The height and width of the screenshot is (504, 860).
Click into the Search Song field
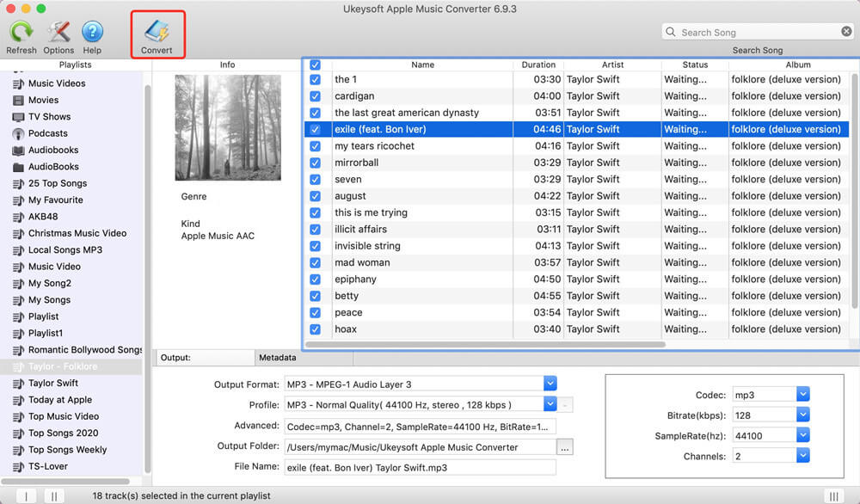[758, 32]
